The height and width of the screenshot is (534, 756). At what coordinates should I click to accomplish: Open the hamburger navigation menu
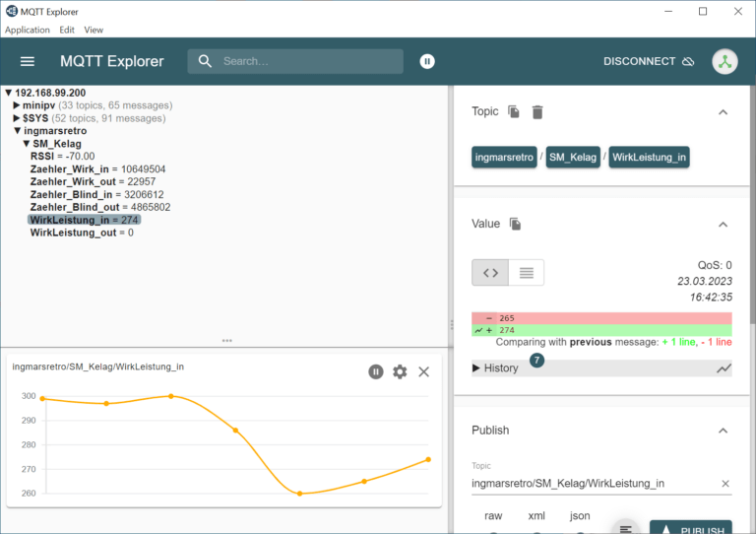28,61
